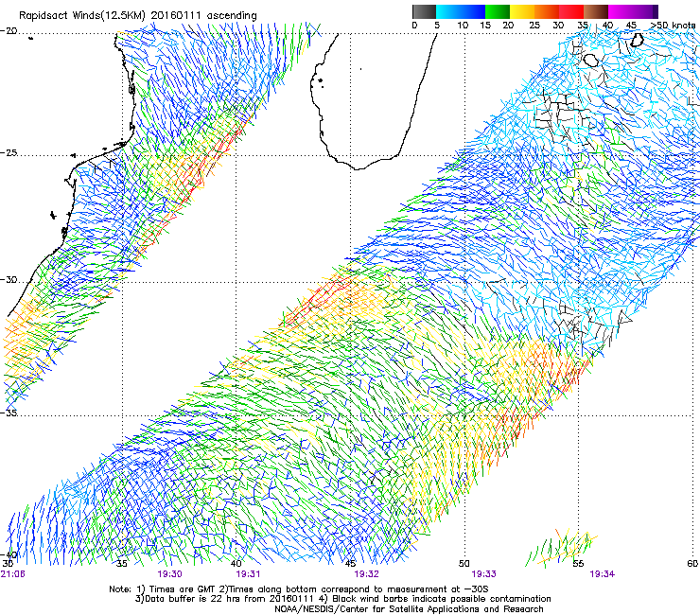Click the '-35' latitude label
The image size is (700, 615).
coord(9,413)
